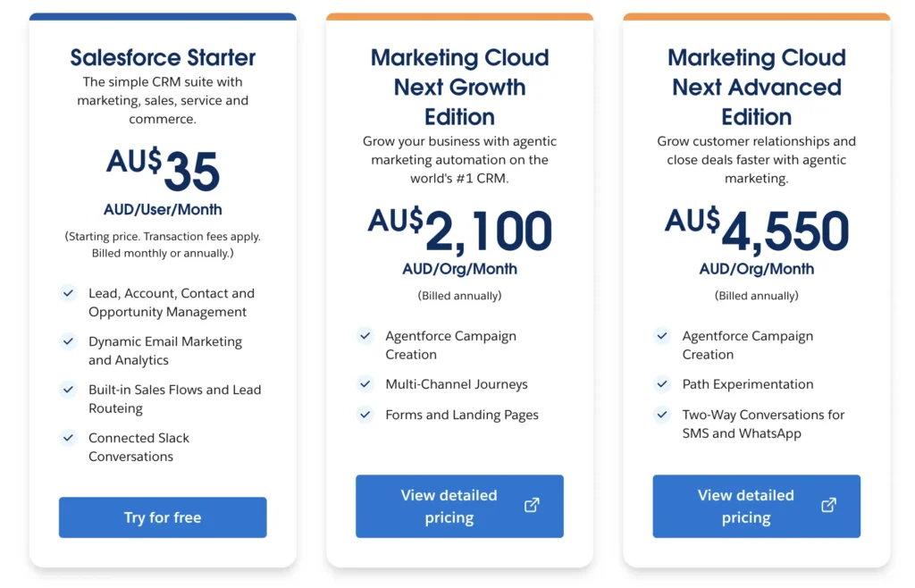Click the AUD/User/Month label
The image size is (915, 588).
[x=163, y=209]
